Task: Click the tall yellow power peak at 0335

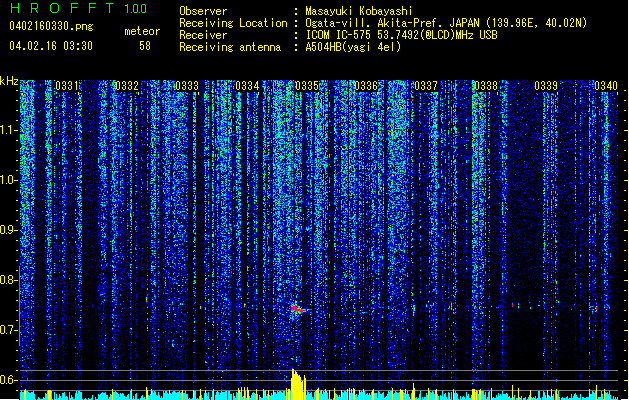Action: (298, 384)
